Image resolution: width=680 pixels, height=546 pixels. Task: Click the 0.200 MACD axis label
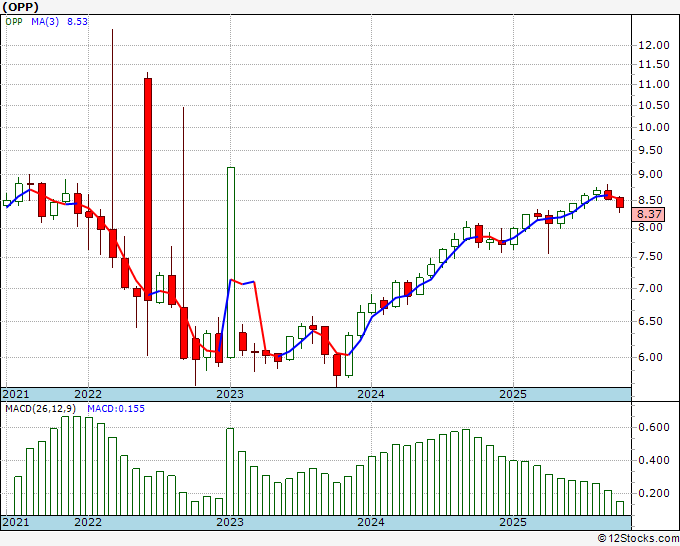(654, 494)
